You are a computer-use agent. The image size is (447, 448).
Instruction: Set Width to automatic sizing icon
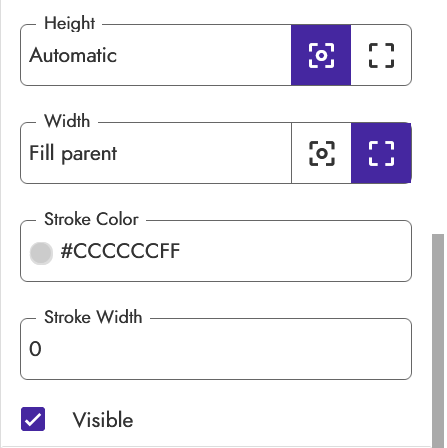tap(321, 153)
